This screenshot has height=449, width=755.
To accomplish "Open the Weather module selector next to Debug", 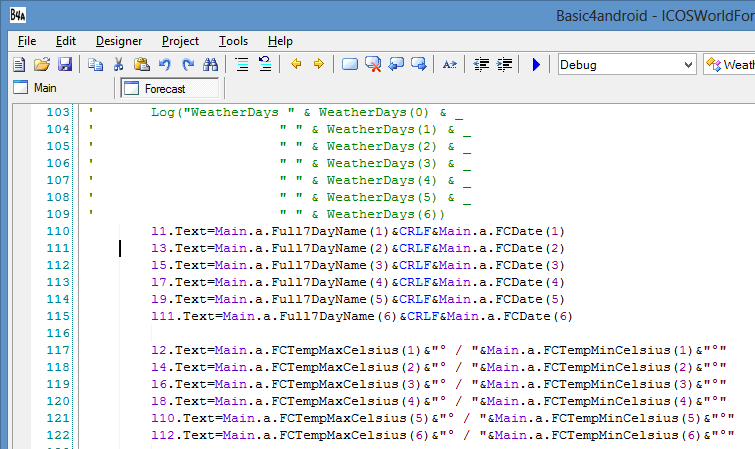I will pos(729,65).
